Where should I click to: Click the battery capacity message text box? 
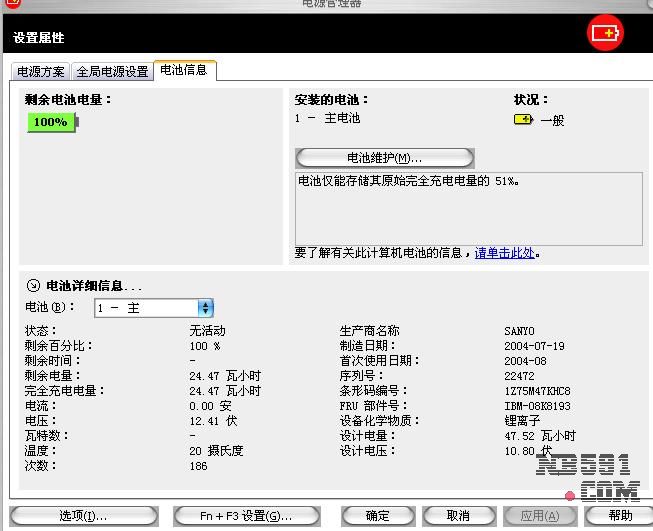[468, 208]
